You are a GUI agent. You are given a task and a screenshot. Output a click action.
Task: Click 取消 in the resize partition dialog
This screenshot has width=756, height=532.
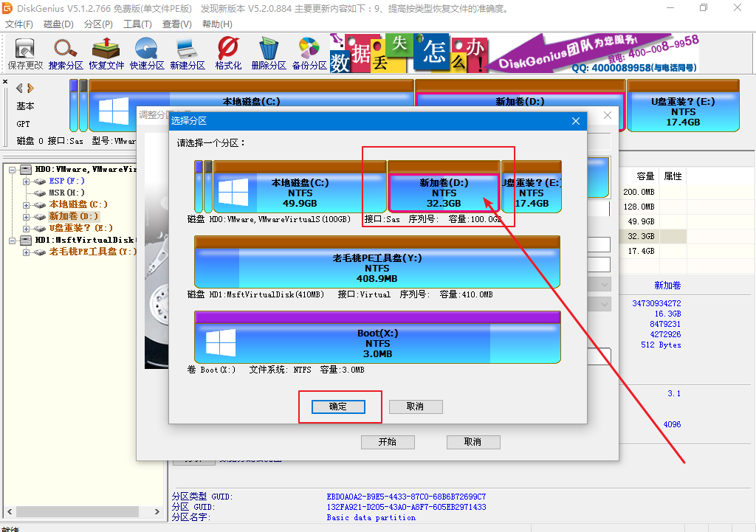[x=473, y=442]
